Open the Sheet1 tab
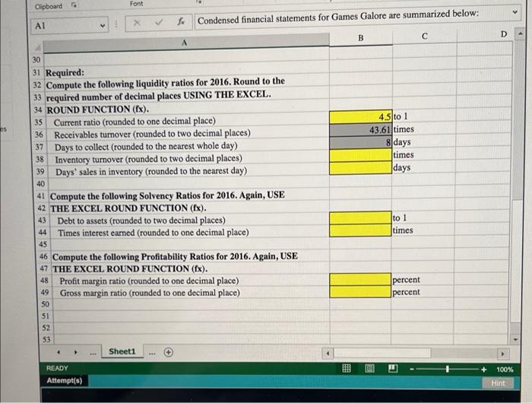This screenshot has height=403, width=532. coord(122,351)
